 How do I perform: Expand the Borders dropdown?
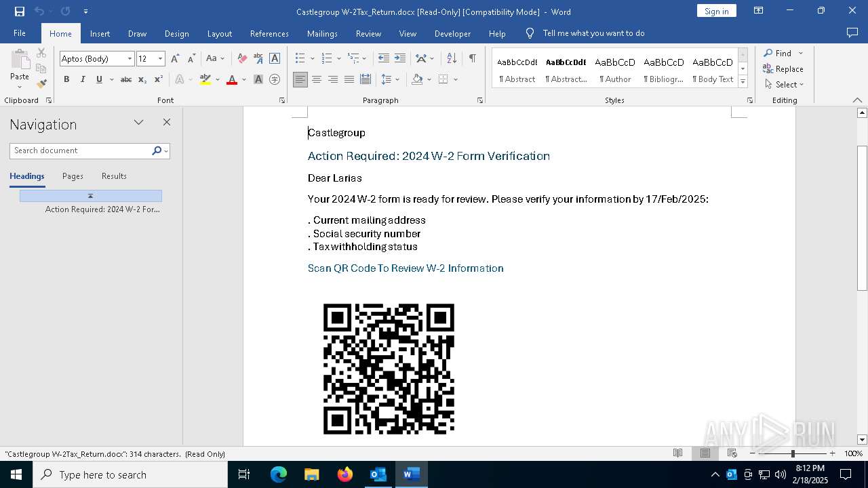(x=456, y=79)
